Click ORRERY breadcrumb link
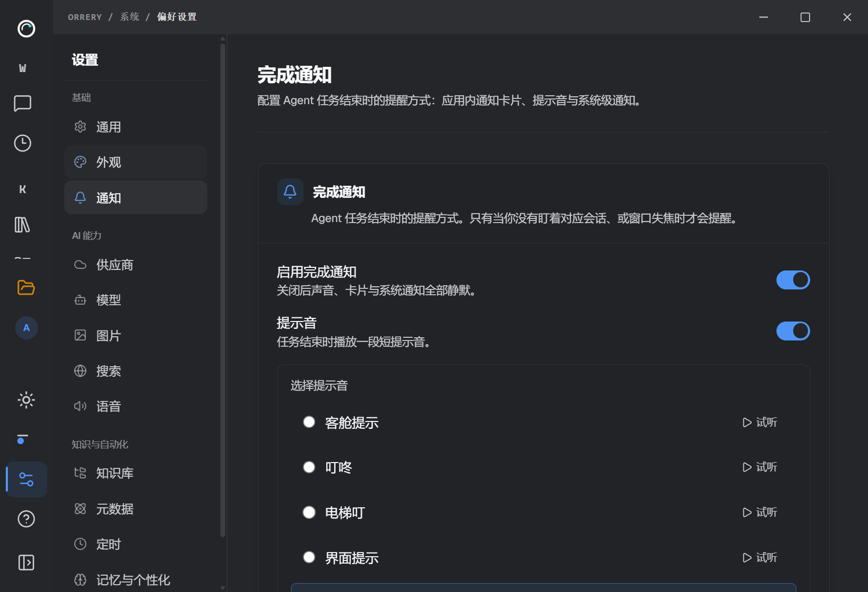The width and height of the screenshot is (868, 592). 85,17
